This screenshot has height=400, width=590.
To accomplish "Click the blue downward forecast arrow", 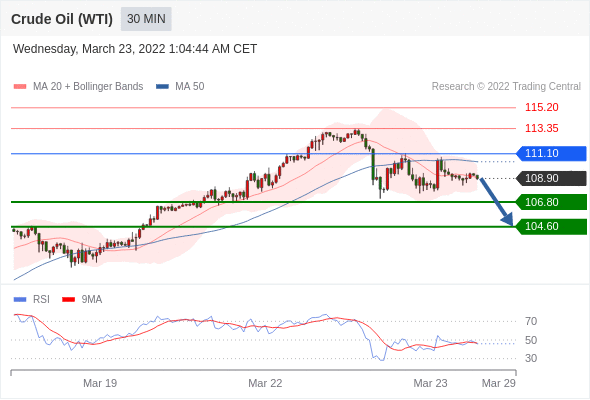I will coord(496,202).
